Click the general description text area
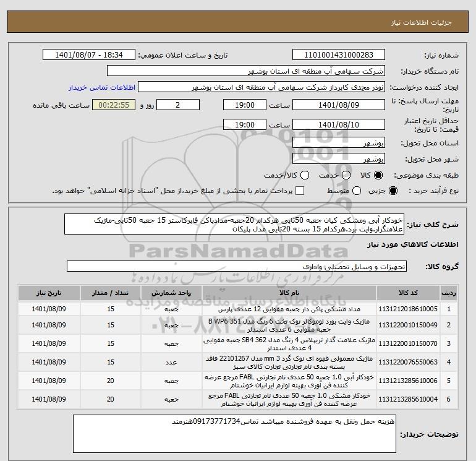 (234, 224)
